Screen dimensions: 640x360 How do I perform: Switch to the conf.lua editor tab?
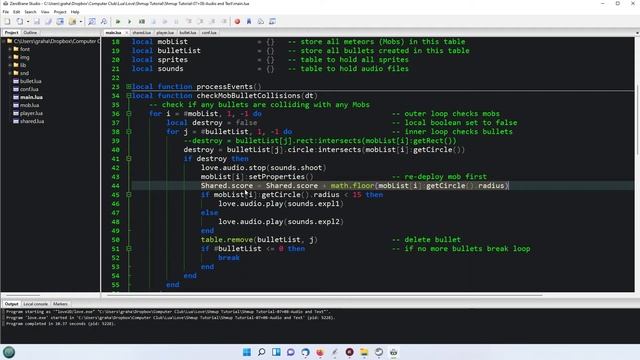(x=209, y=33)
